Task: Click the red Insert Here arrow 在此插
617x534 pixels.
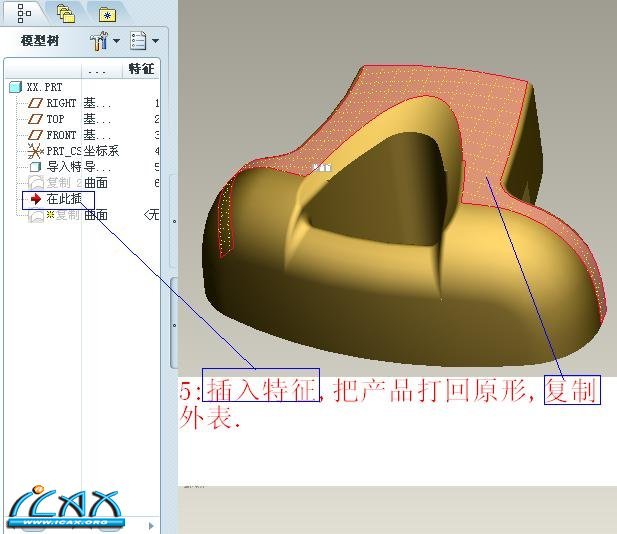Action: point(36,199)
